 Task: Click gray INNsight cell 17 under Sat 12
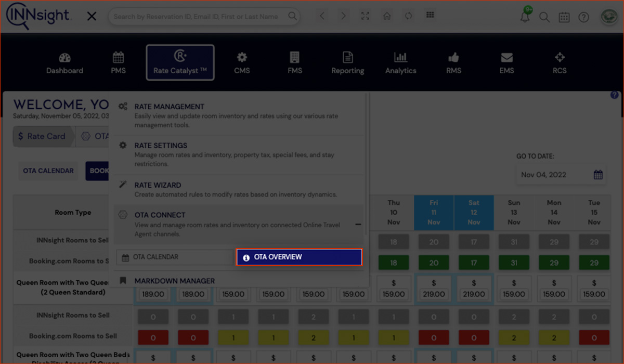click(474, 242)
